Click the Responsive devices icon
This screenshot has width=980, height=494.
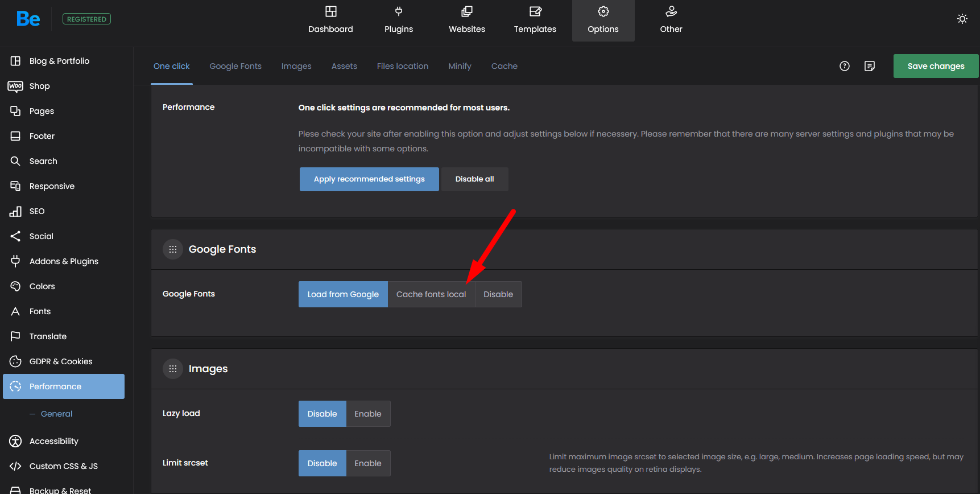point(15,186)
